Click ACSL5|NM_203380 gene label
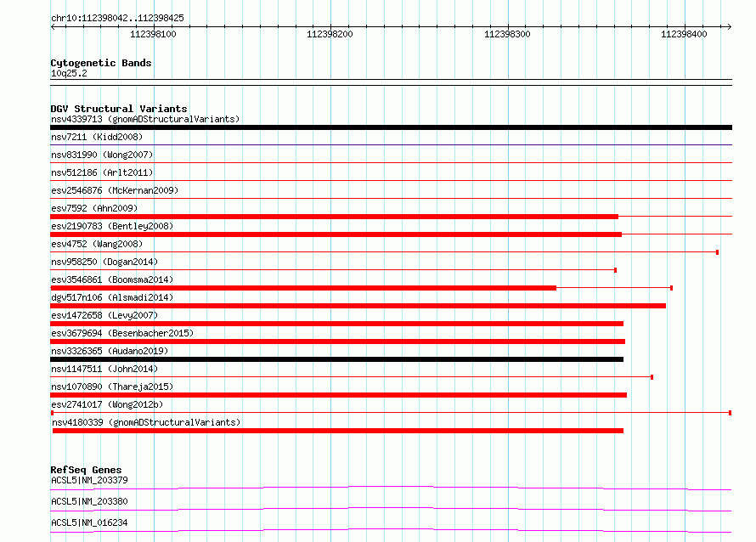This screenshot has width=756, height=542. click(89, 501)
